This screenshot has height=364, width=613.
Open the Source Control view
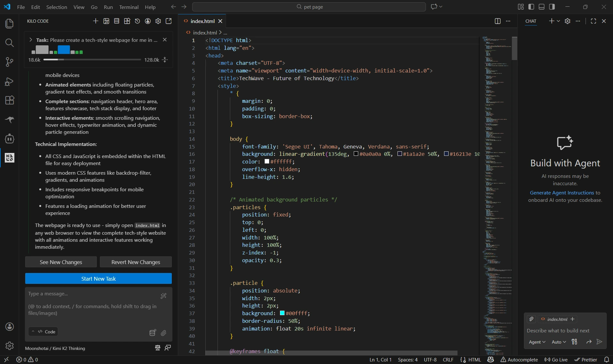tap(9, 62)
